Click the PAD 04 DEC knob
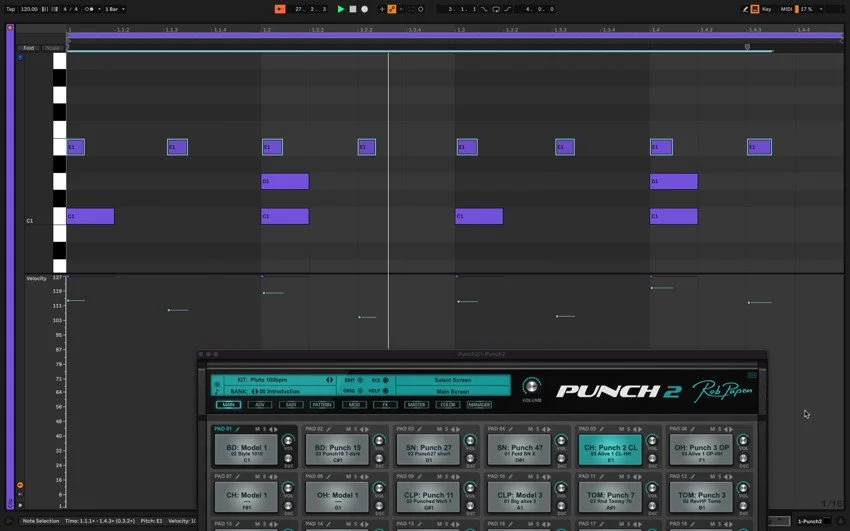The height and width of the screenshot is (531, 850). point(561,459)
